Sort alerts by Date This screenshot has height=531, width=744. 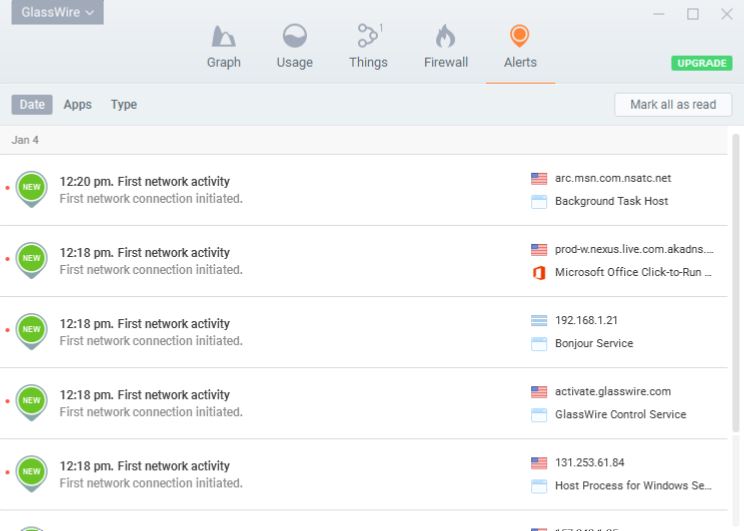(32, 104)
